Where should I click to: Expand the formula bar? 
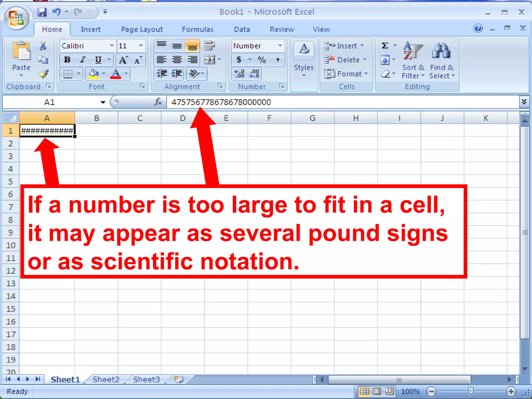click(x=524, y=102)
